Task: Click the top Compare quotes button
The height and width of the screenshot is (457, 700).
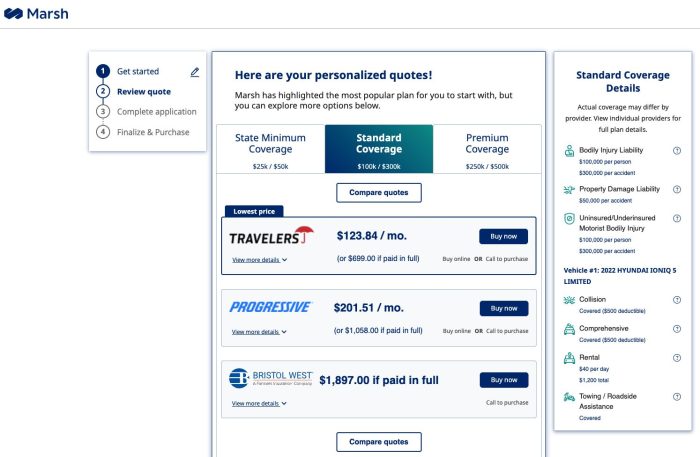Action: tap(379, 193)
